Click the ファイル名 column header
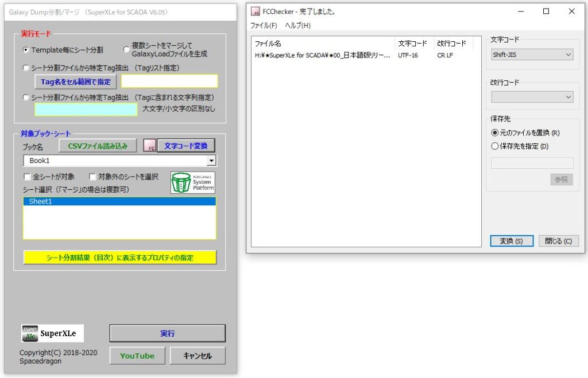This screenshot has height=378, width=588. tap(323, 44)
